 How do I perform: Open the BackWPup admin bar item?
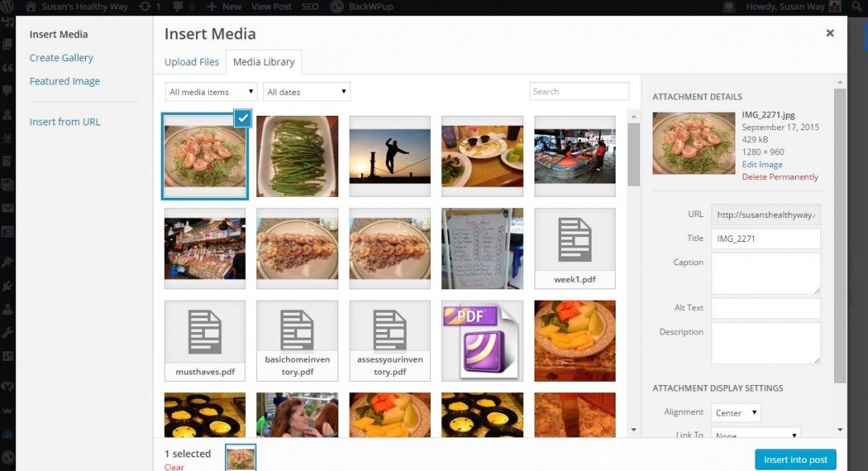[x=362, y=6]
